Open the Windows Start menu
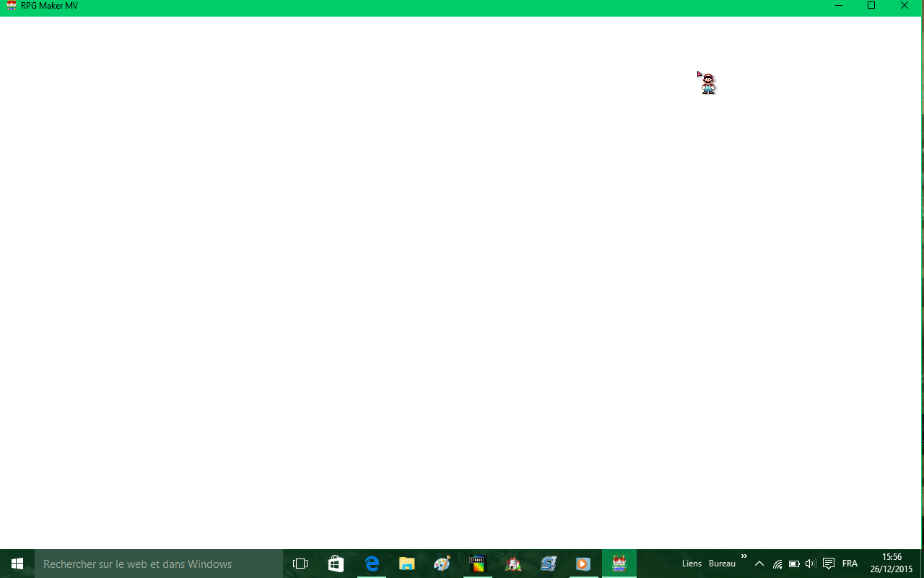This screenshot has height=578, width=924. (x=17, y=564)
